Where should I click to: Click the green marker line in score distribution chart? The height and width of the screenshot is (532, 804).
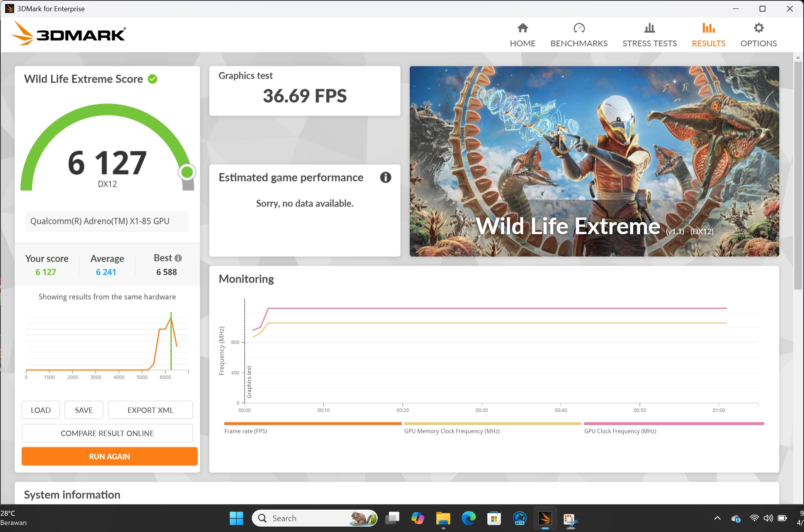171,342
